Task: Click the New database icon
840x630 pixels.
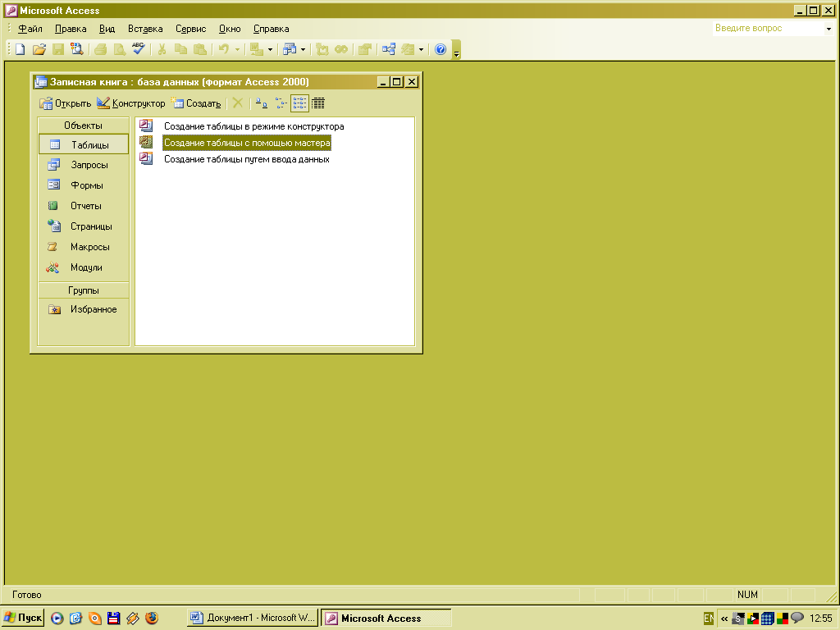Action: (20, 49)
